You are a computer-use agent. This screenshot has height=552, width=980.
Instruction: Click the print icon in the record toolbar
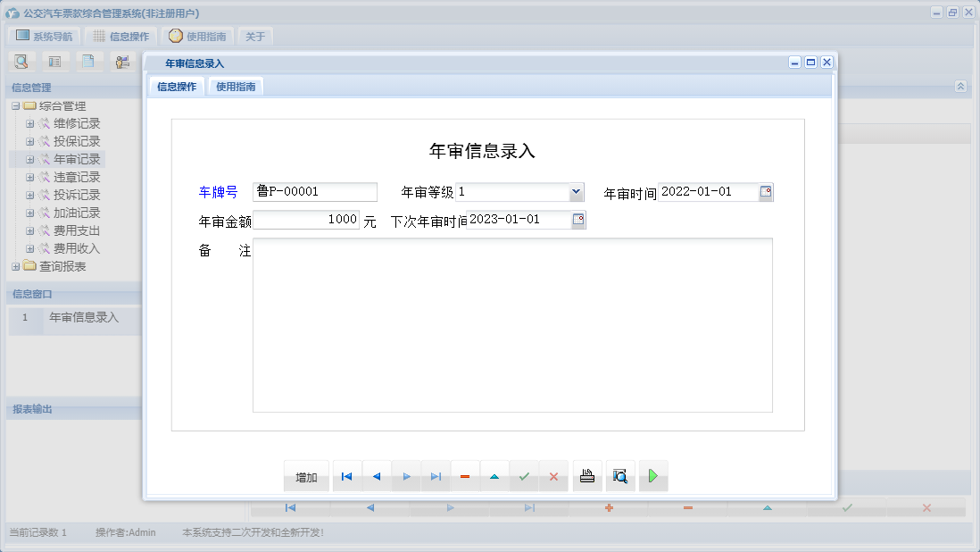click(x=586, y=476)
